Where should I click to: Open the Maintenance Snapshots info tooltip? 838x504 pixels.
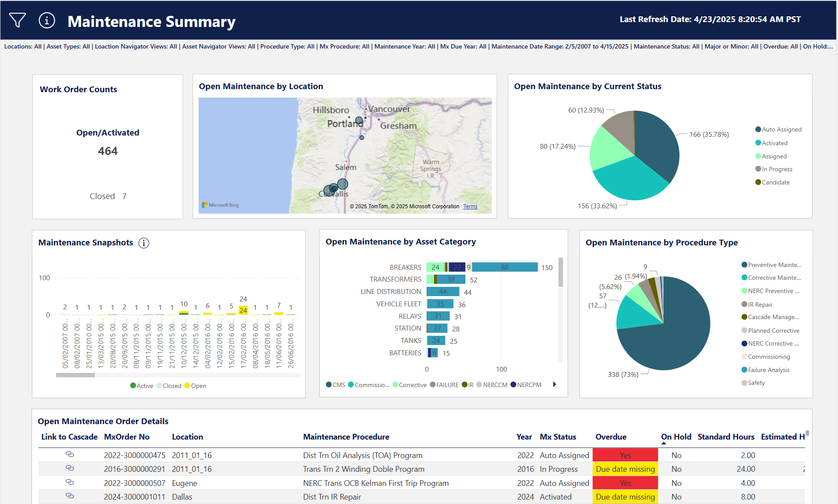[144, 243]
